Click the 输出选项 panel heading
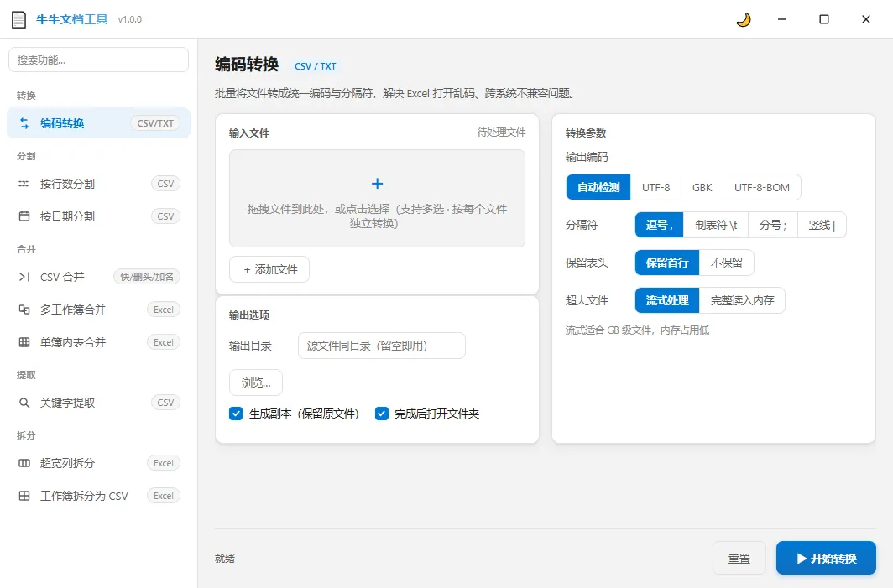Screen dimensions: 893x588 point(249,315)
